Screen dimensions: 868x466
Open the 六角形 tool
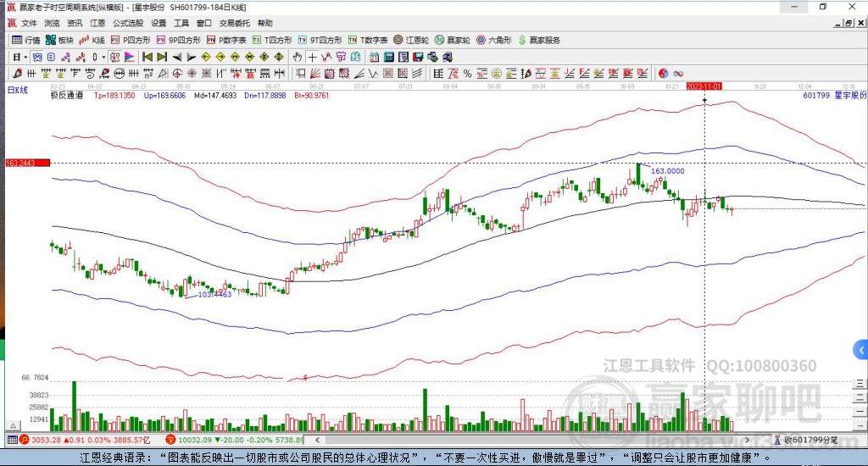494,40
